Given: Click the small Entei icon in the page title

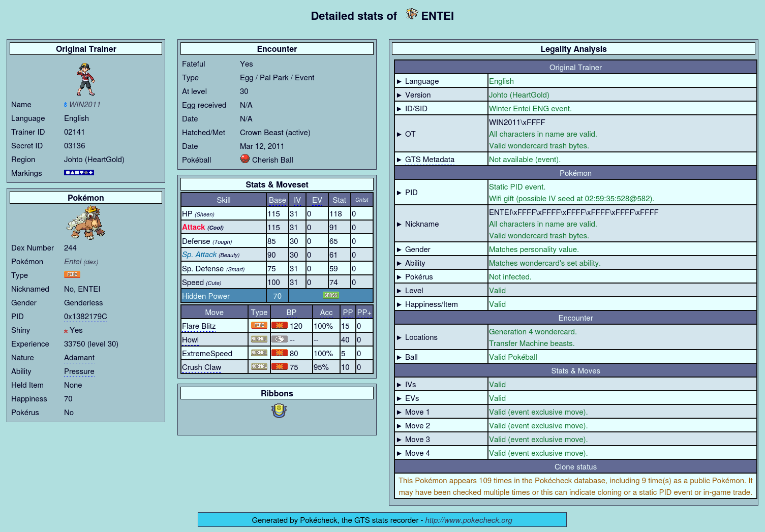Looking at the screenshot, I should tap(412, 14).
